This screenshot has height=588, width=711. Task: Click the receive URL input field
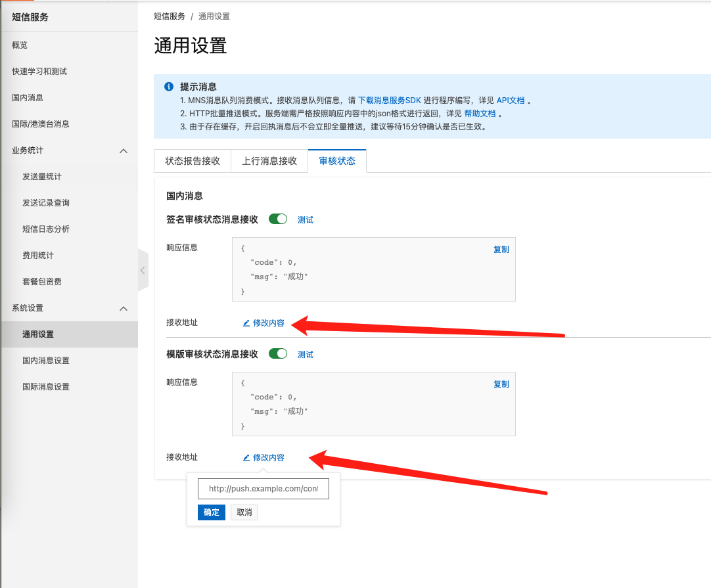pos(264,489)
